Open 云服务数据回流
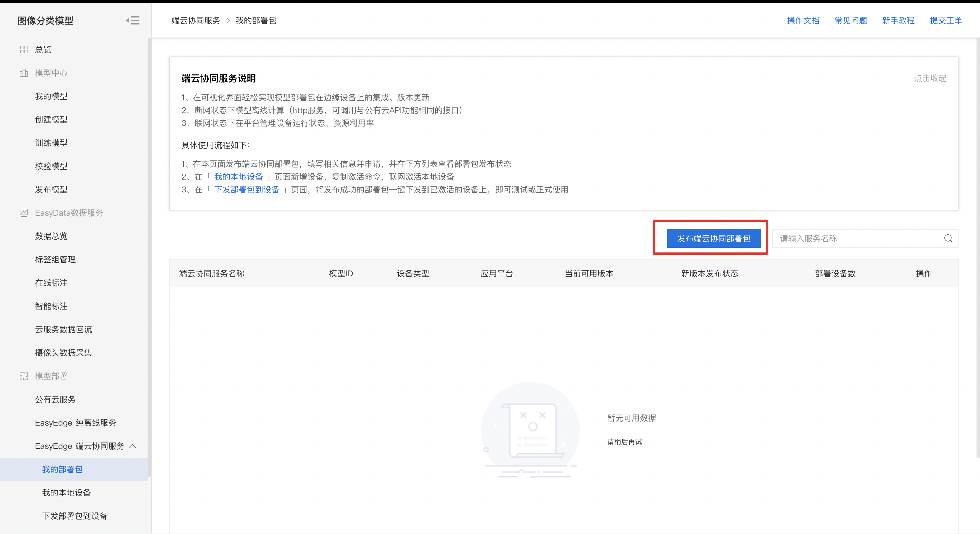This screenshot has width=980, height=534. click(64, 329)
